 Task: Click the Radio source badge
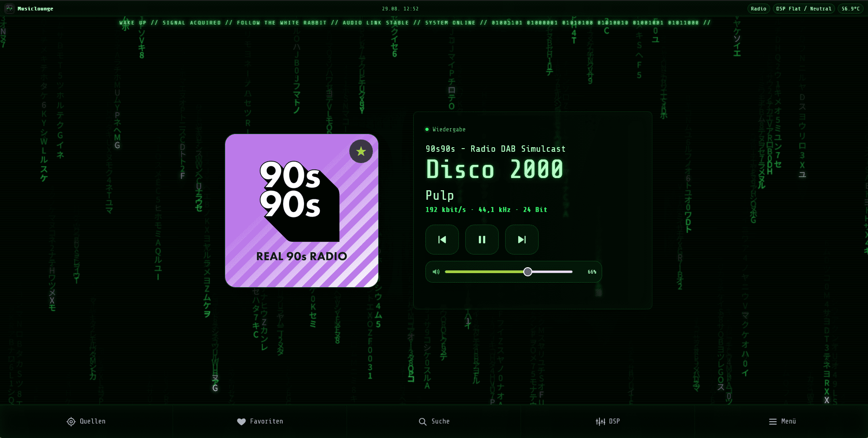pos(758,9)
